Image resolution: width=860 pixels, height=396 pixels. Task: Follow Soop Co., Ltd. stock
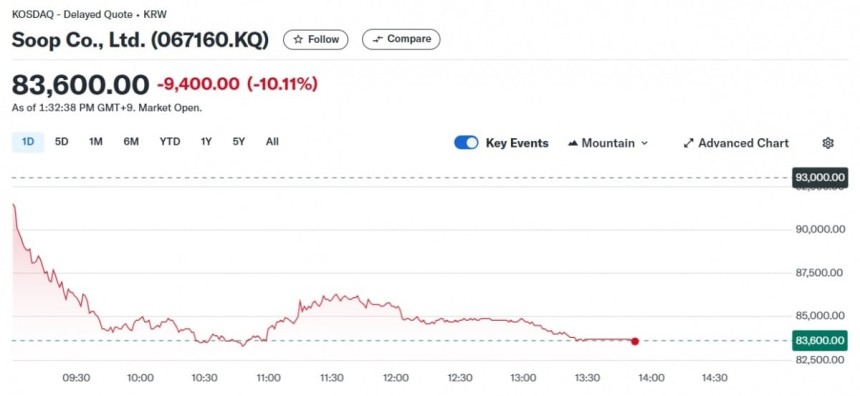(315, 39)
